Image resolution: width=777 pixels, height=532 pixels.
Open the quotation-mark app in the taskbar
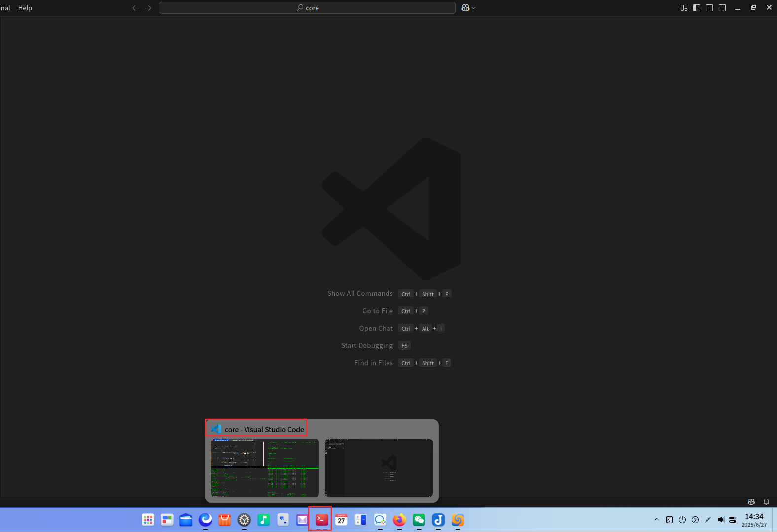pyautogui.click(x=283, y=520)
